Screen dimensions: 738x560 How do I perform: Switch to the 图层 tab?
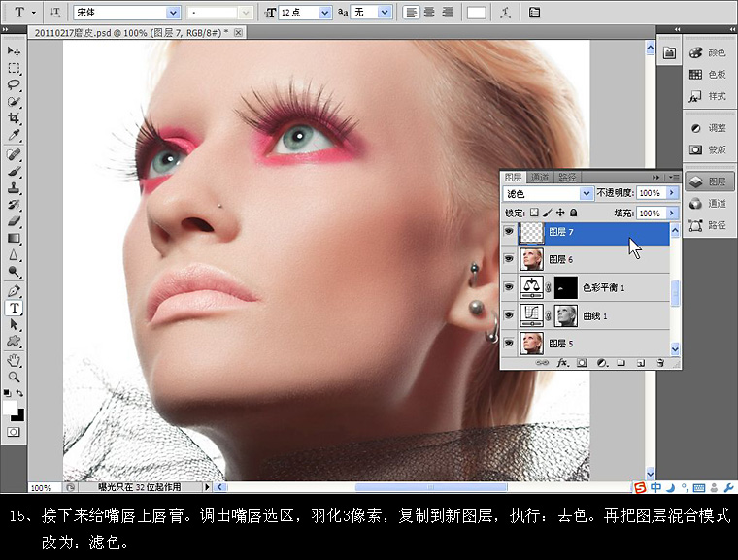513,178
